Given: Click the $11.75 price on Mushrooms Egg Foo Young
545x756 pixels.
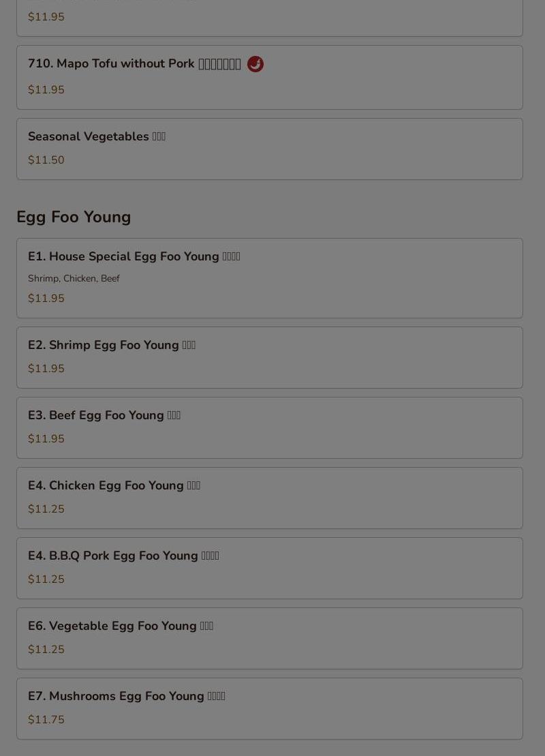Looking at the screenshot, I should [46, 719].
